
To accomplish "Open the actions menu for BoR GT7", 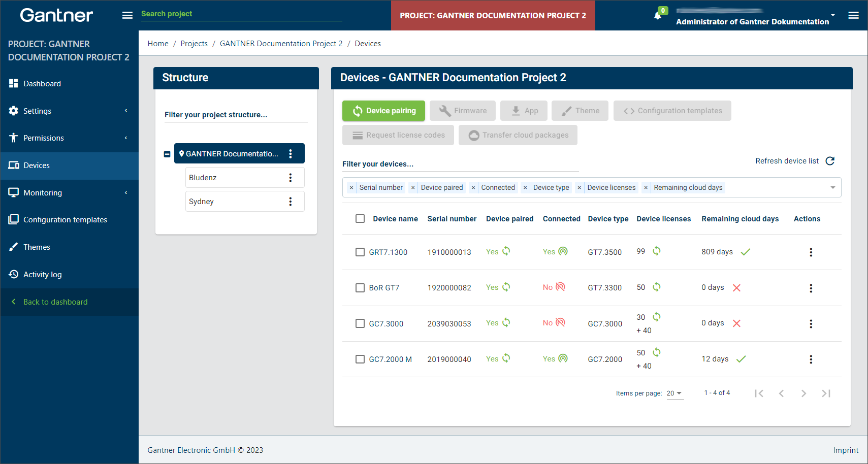I will pos(811,288).
